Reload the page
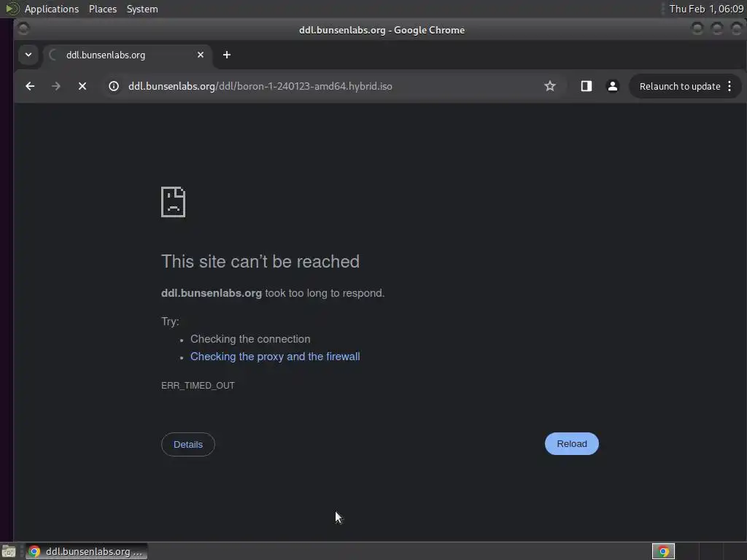 point(572,444)
